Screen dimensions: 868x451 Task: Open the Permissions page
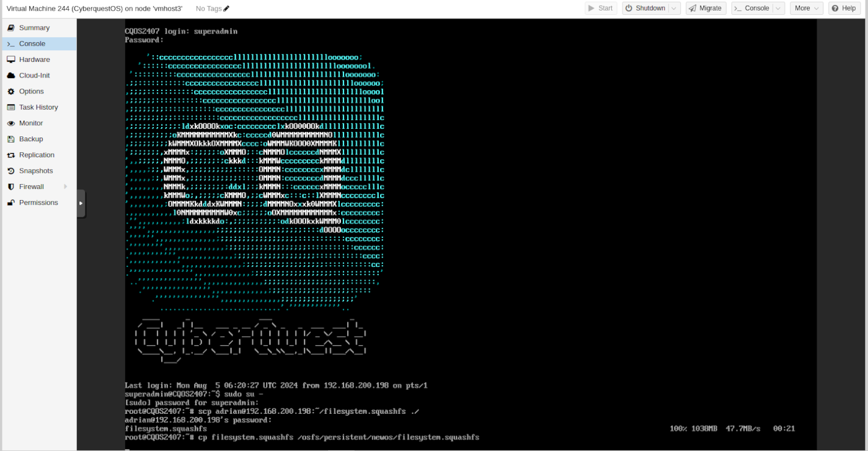pos(38,203)
